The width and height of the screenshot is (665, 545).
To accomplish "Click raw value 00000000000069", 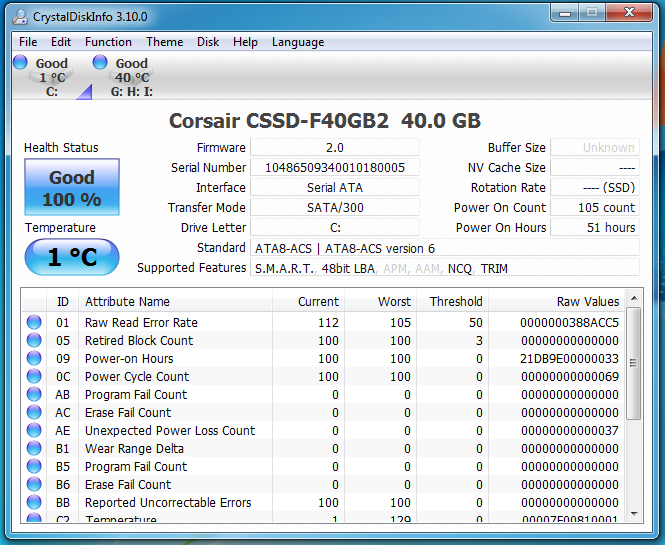I will point(570,377).
